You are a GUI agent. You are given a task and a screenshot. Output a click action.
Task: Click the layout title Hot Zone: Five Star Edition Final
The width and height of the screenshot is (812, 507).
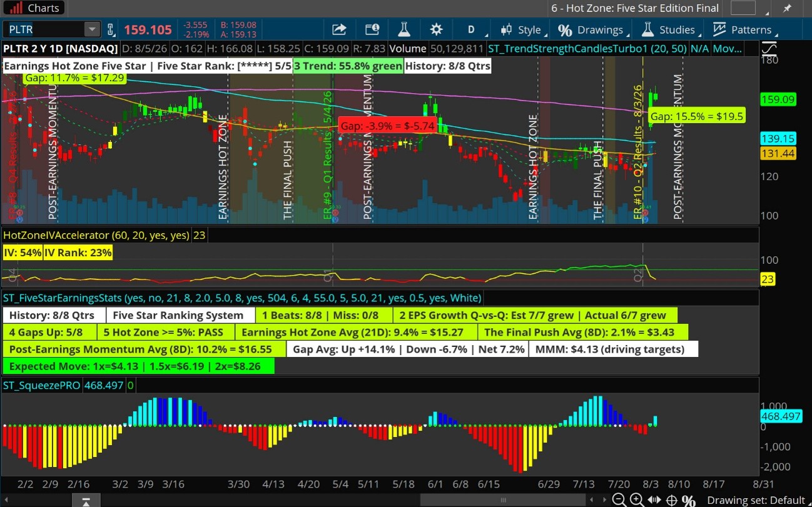[635, 8]
